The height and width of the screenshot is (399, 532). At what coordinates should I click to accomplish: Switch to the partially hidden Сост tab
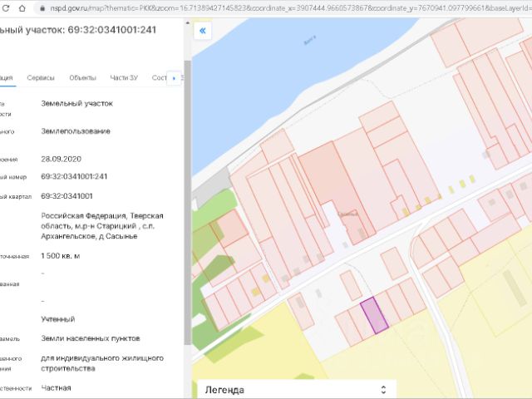point(159,77)
